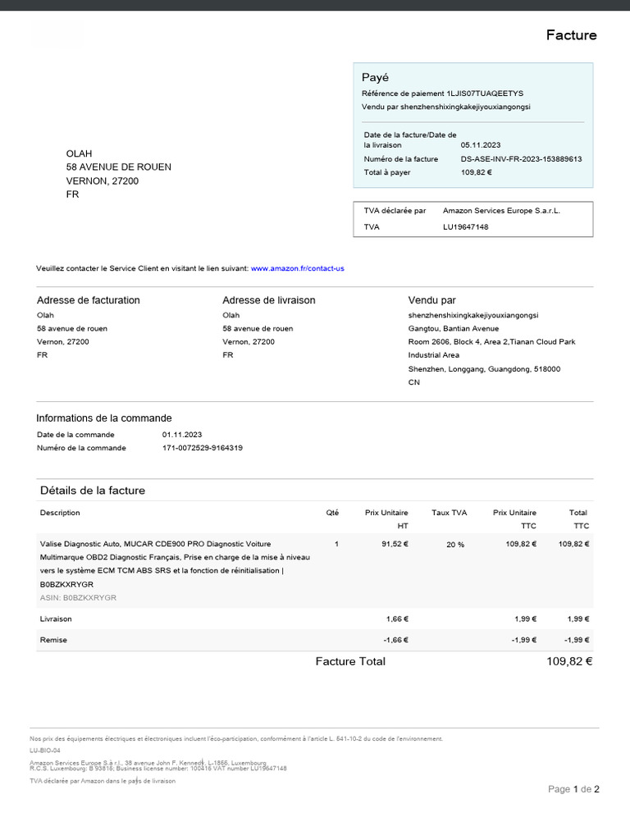Click the Valise Diagnostic Auto product description

pos(176,564)
